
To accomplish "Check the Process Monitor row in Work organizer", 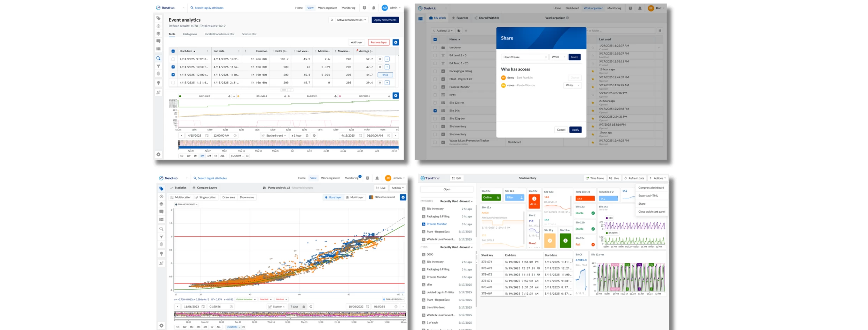I will [x=435, y=87].
